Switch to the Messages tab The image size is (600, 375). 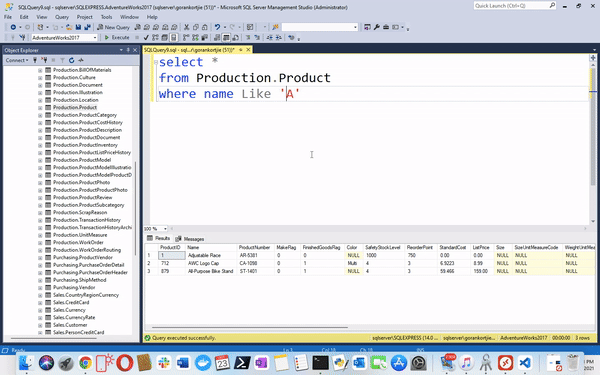190,239
